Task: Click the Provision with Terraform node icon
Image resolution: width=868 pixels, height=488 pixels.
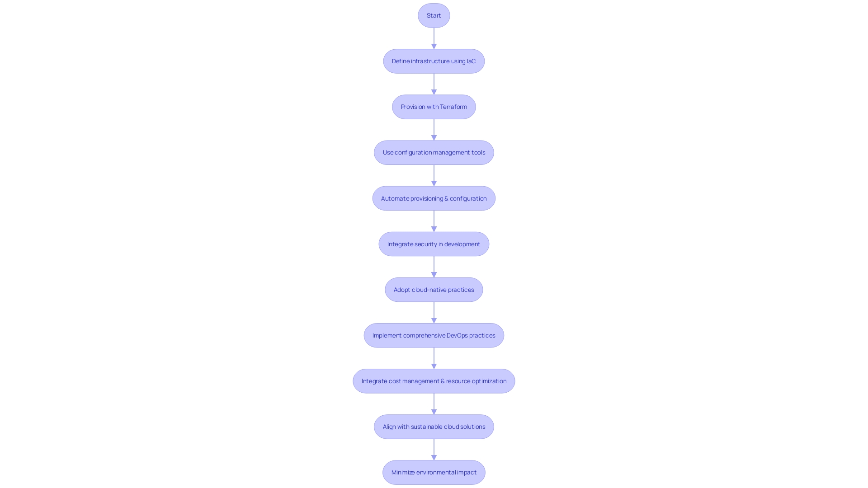Action: 434,107
